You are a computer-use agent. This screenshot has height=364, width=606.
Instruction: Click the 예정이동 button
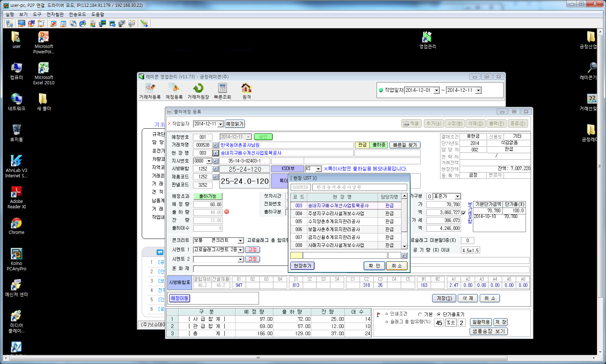(179, 298)
